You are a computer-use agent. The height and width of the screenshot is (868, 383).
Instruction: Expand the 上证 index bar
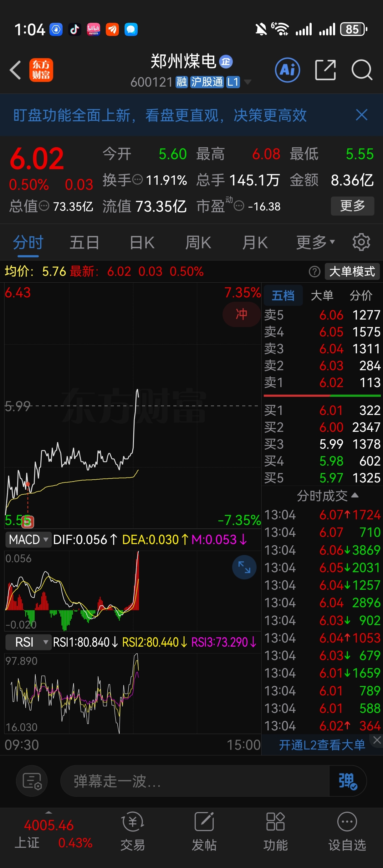[x=49, y=813]
